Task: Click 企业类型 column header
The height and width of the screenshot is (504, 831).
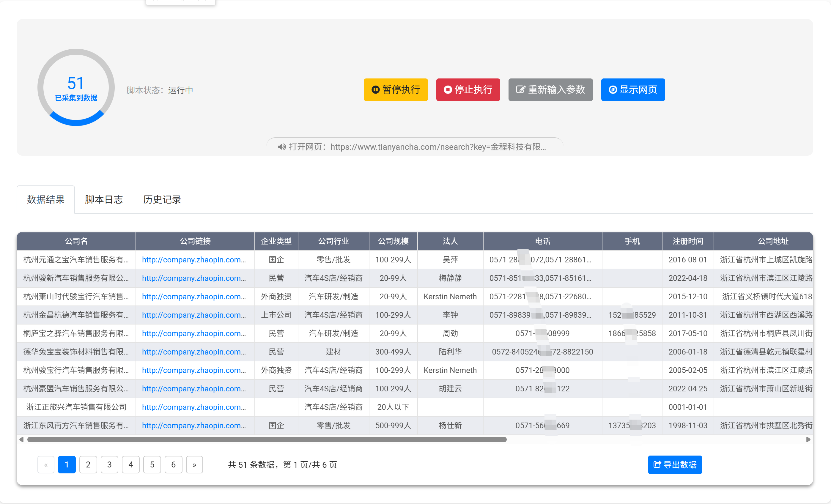Action: (276, 241)
